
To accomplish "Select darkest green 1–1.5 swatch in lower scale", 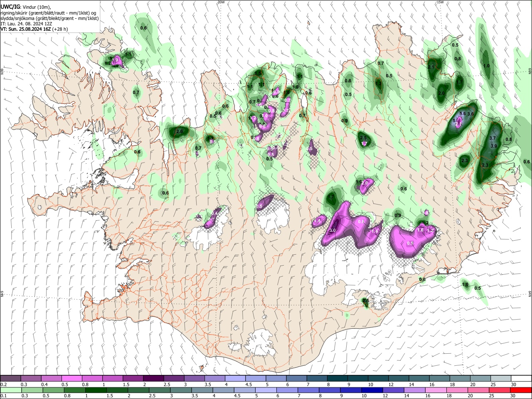I will click(96, 390).
